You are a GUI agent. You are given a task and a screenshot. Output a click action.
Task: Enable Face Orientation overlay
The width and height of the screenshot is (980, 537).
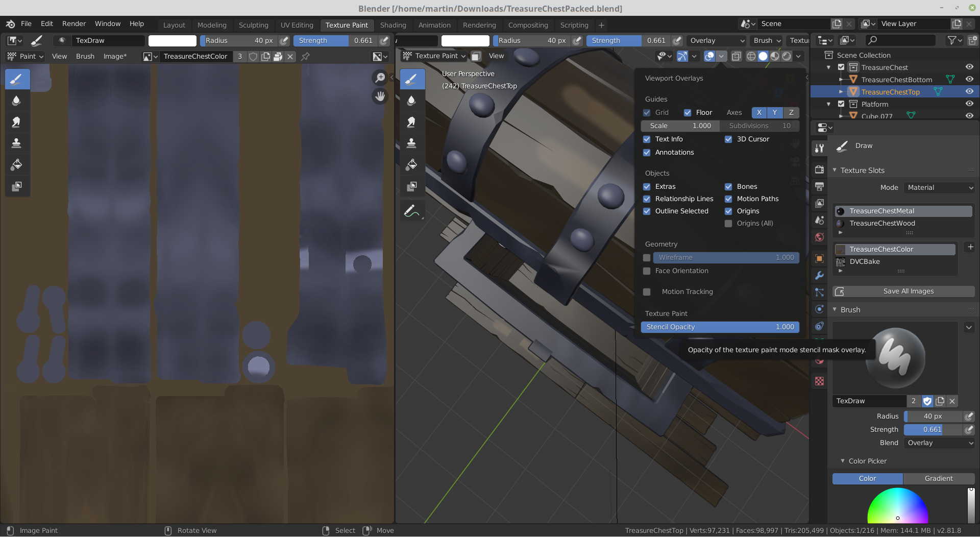click(647, 271)
